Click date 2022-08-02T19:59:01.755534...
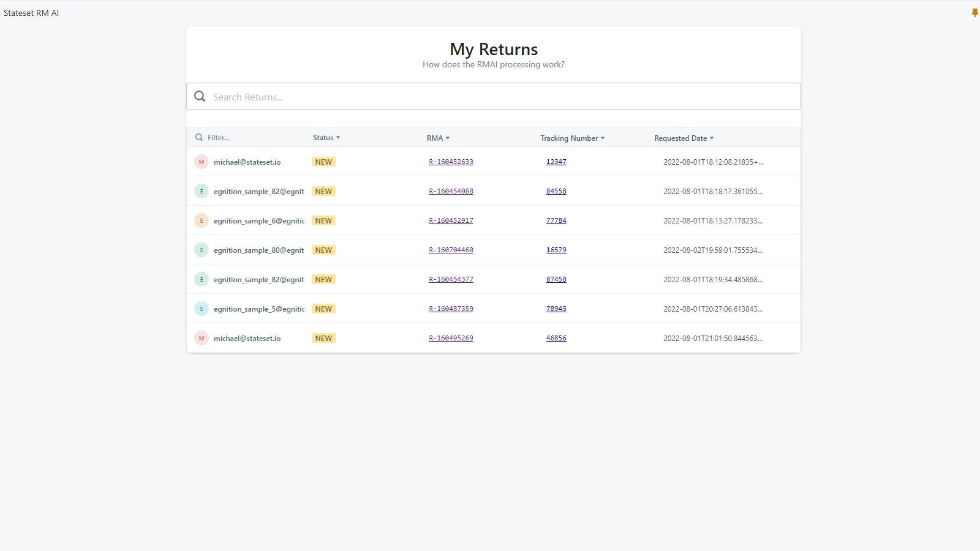Image resolution: width=980 pixels, height=551 pixels. (x=713, y=250)
